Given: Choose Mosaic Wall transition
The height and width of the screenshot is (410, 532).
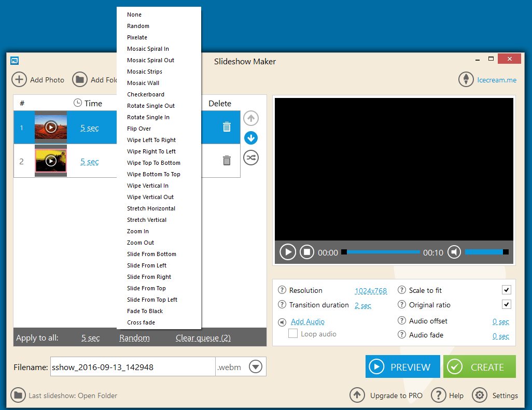Looking at the screenshot, I should coord(143,82).
